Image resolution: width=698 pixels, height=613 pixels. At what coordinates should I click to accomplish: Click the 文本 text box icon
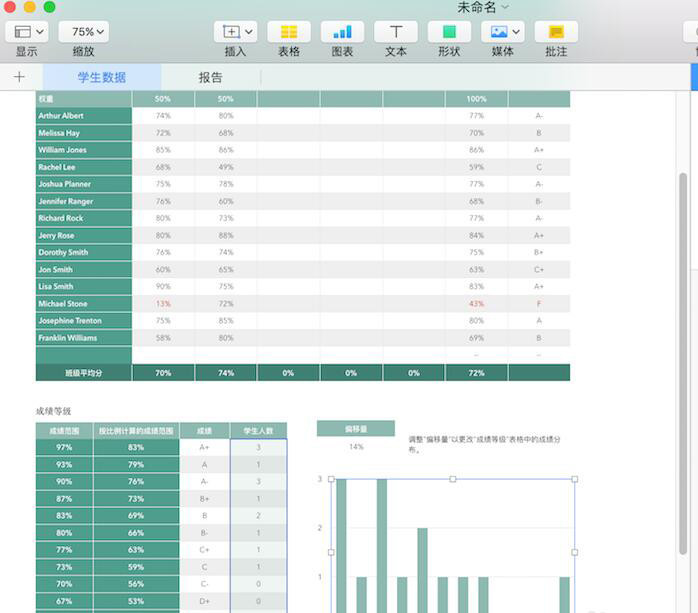[x=396, y=32]
